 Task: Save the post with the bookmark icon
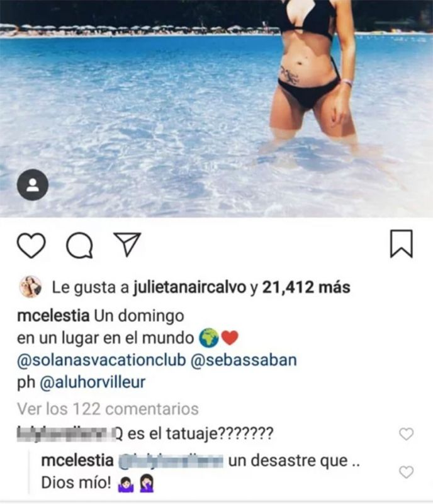coord(401,244)
